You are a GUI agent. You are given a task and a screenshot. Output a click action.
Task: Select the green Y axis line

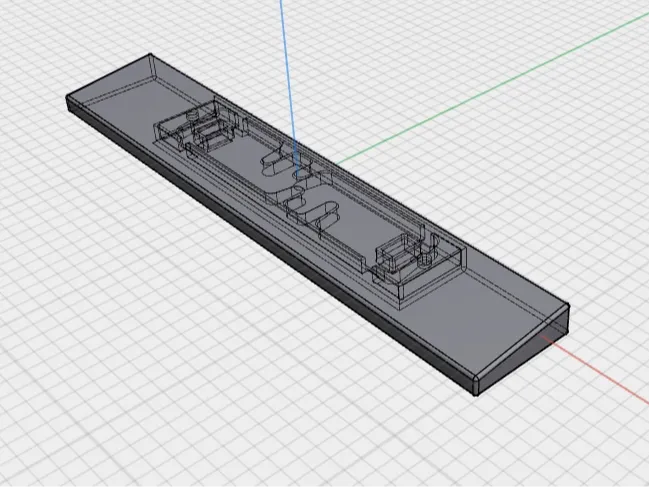point(493,89)
